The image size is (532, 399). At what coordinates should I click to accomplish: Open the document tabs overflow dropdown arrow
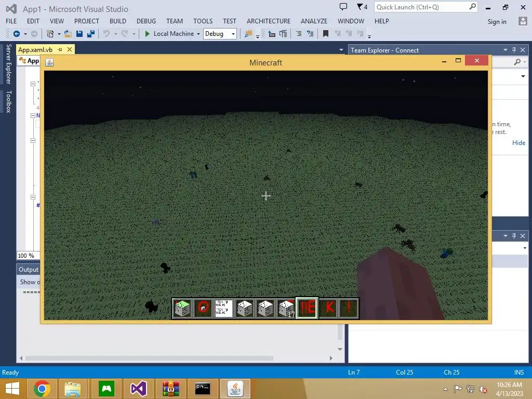click(341, 50)
